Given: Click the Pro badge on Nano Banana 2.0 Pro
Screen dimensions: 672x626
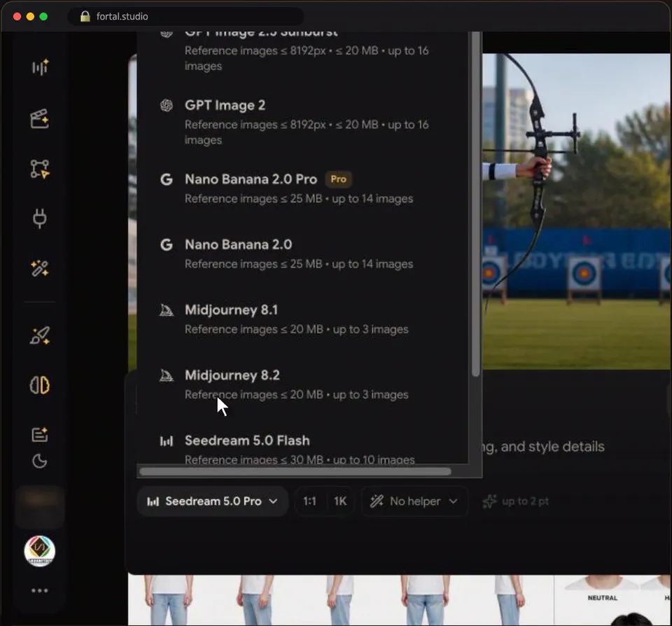Looking at the screenshot, I should point(339,179).
